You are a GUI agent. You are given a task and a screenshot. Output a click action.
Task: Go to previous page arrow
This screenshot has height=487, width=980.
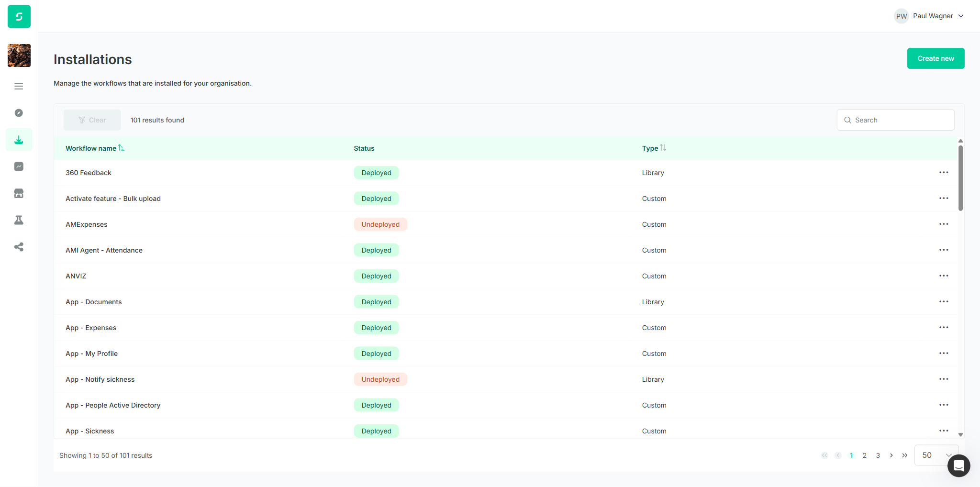[x=838, y=455]
